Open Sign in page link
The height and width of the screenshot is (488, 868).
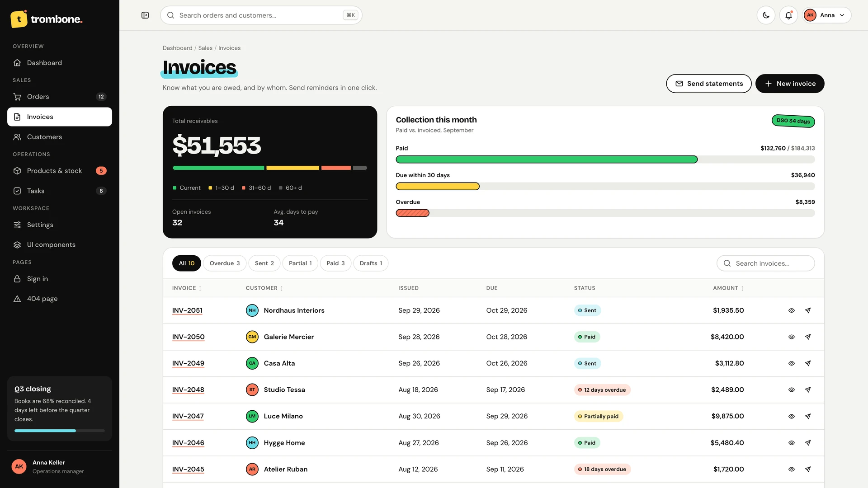pyautogui.click(x=60, y=279)
